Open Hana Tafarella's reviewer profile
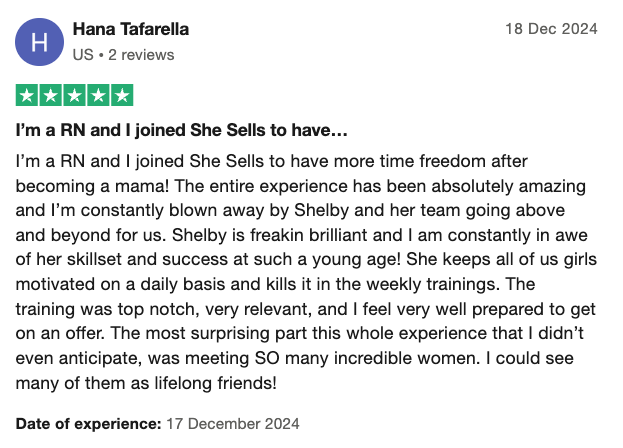This screenshot has width=623, height=448. click(x=131, y=29)
